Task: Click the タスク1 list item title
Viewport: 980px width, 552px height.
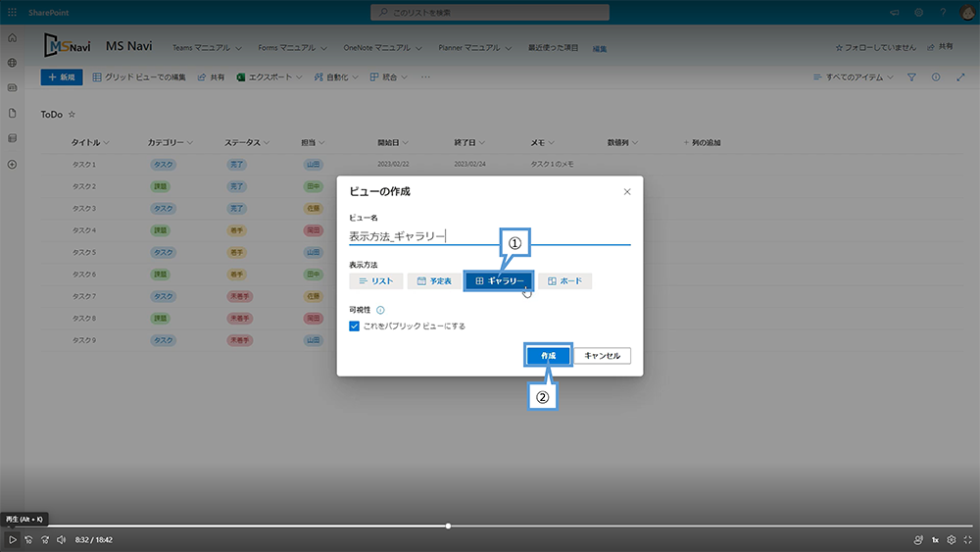Action: click(83, 165)
